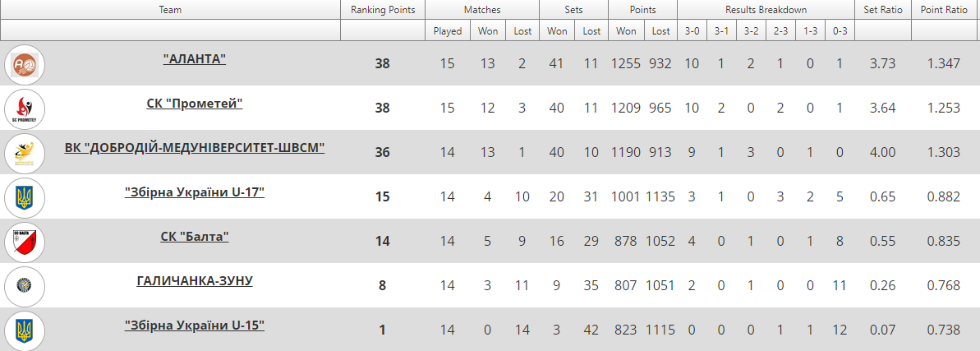This screenshot has height=351, width=980.
Task: Open the ГАЛИЧАНКА-ЗУНУ team link
Action: pyautogui.click(x=195, y=281)
